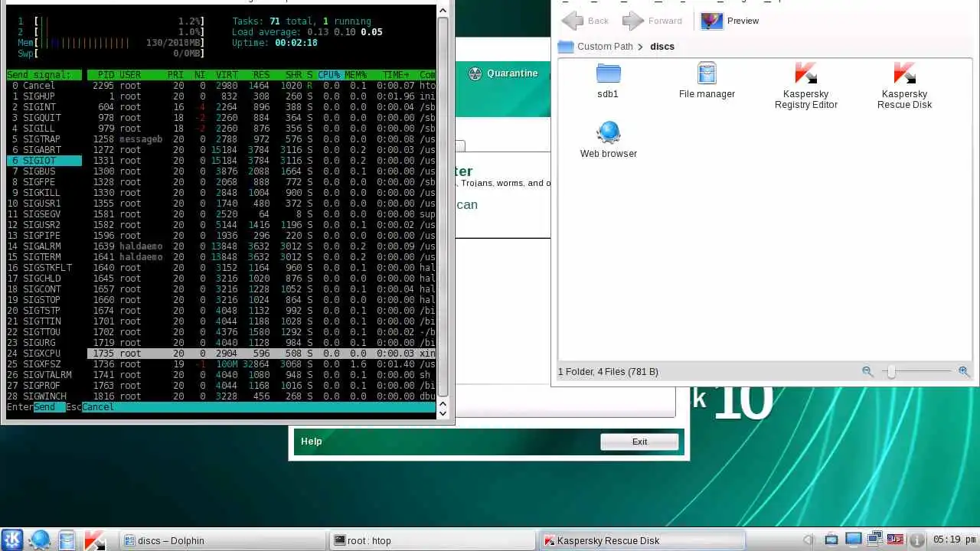Select SIGCONT in htop signal list
This screenshot has height=551, width=980.
pyautogui.click(x=44, y=289)
